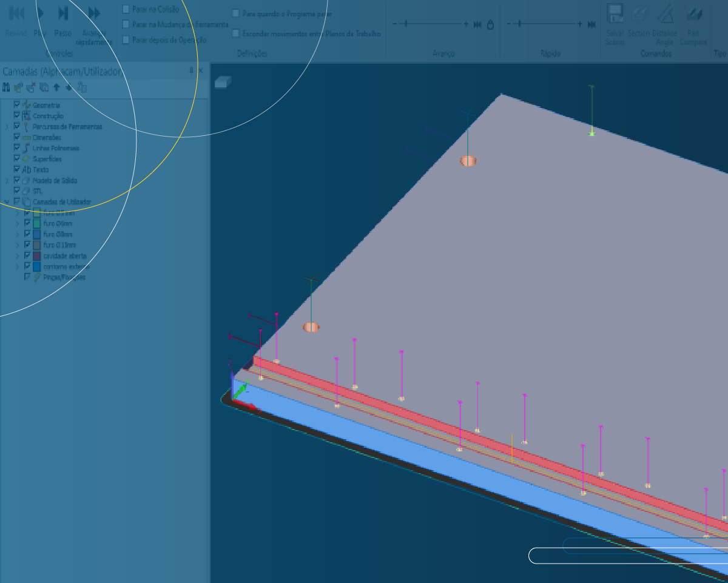Click the new layer icon in Camadas toolbar
Viewport: 728px width, 583px height.
(18, 87)
